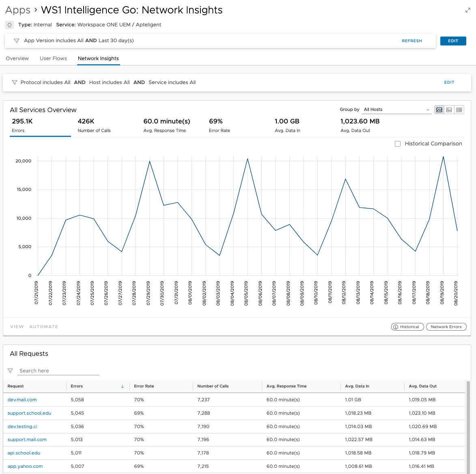The image size is (476, 474).
Task: Click the Historical info pill button
Action: point(407,327)
